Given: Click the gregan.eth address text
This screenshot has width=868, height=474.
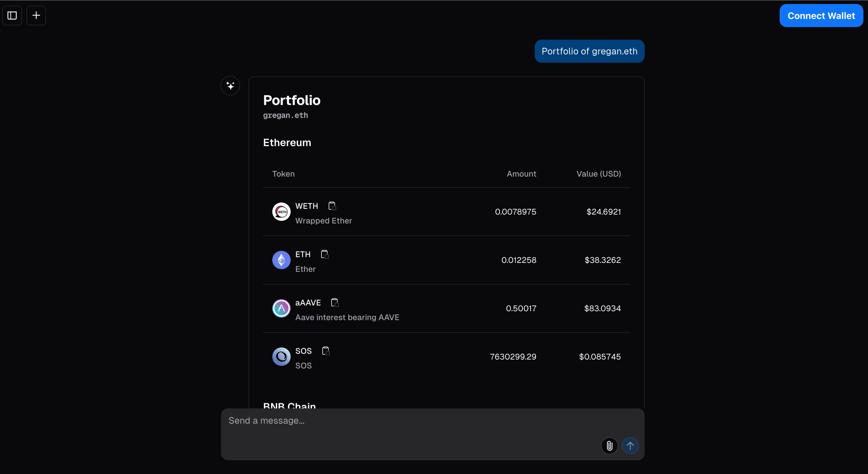Looking at the screenshot, I should (x=285, y=115).
